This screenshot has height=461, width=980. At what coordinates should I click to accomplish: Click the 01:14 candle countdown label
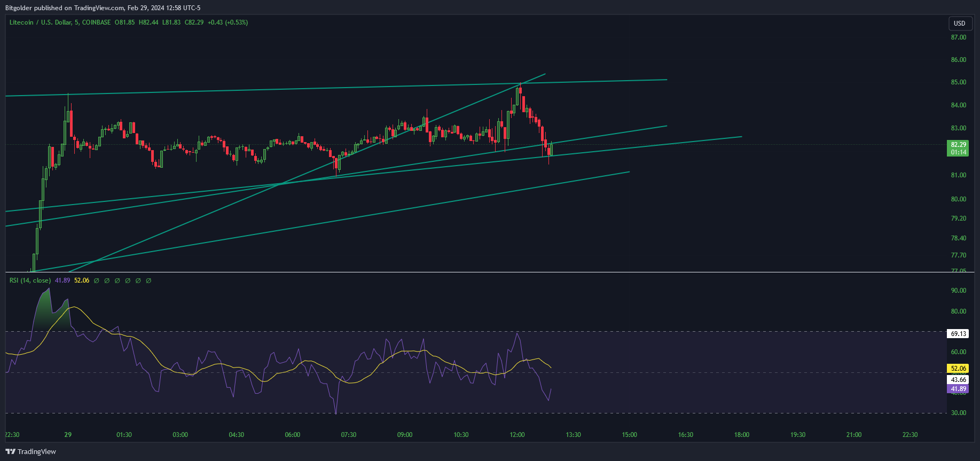tap(959, 152)
